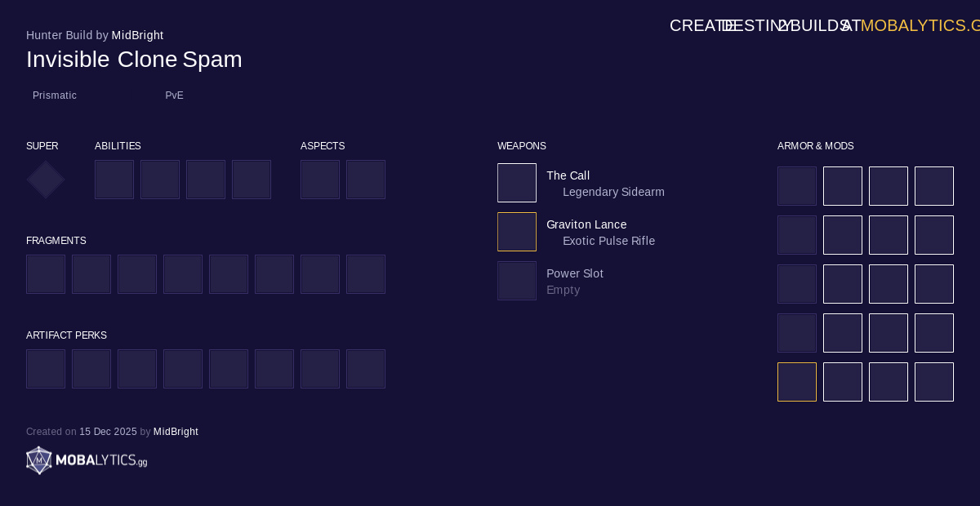Select the Graviton Lance weapon icon
Image resolution: width=980 pixels, height=506 pixels.
pos(517,232)
